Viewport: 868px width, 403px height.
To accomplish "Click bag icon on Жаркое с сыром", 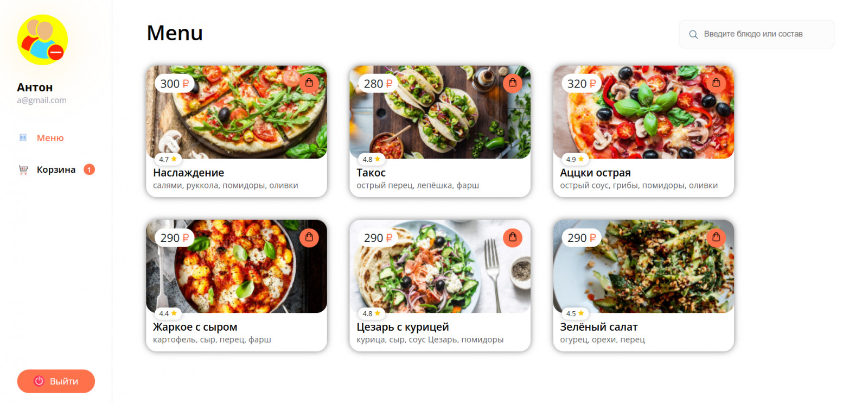I will (309, 237).
